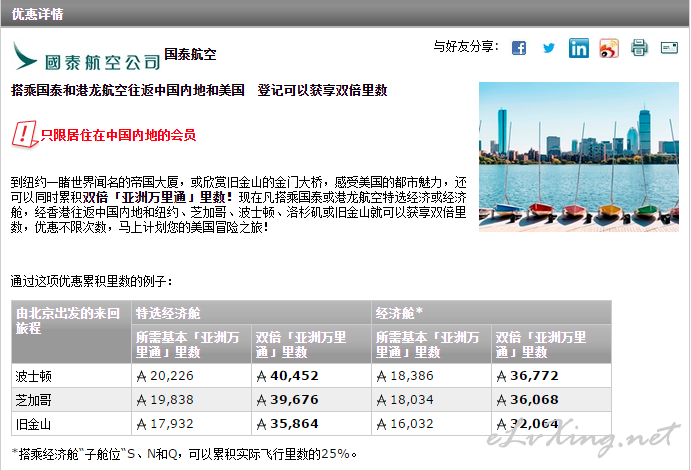Click the 32,064 miles cell
The image size is (691, 470).
tap(527, 424)
